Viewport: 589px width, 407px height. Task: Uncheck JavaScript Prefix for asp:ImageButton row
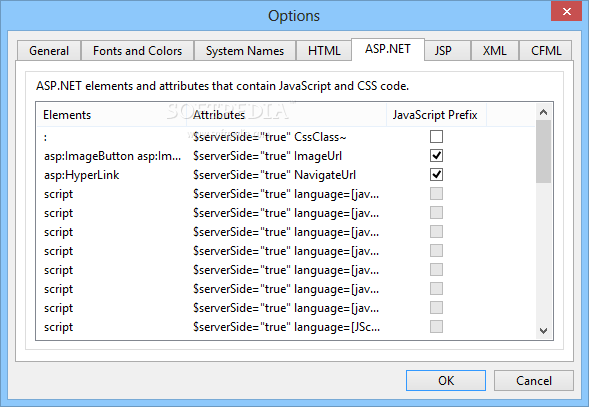pos(436,156)
